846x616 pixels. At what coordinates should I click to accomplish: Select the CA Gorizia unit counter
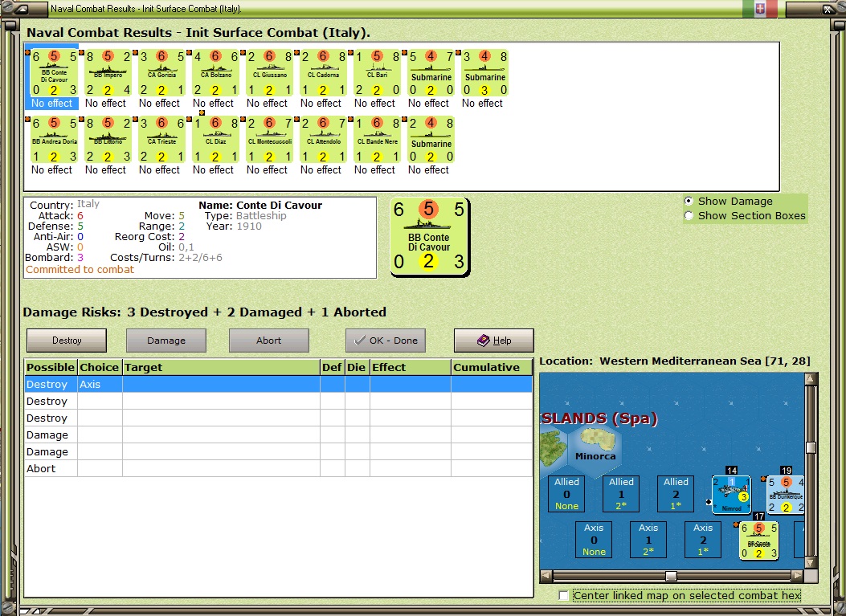tap(161, 73)
